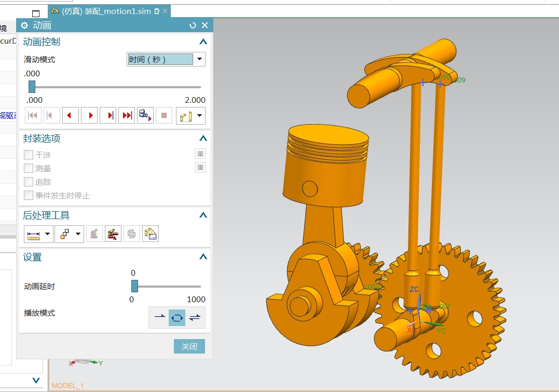Open the trace tool dropdown arrow
Viewport: 559px width, 392px height.
click(78, 234)
